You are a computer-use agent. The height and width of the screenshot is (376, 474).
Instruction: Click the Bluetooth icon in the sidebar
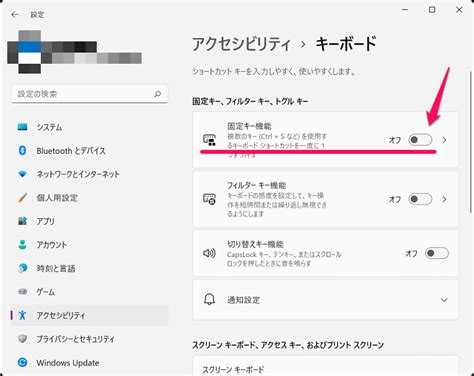(x=22, y=151)
